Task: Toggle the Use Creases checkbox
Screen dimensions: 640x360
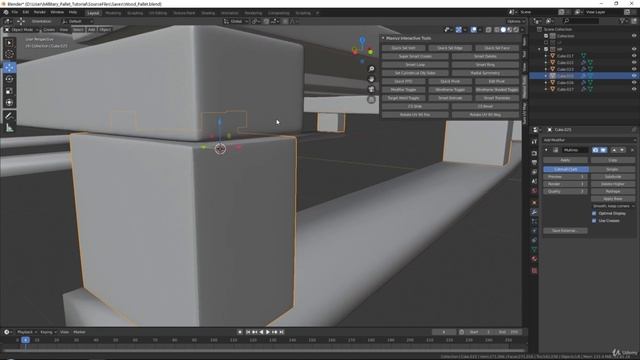Action: pos(594,221)
